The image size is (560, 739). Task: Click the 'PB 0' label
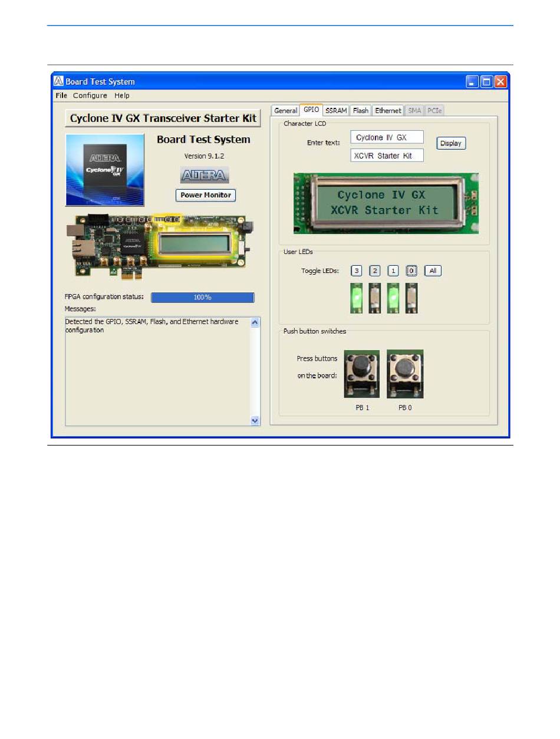click(405, 408)
